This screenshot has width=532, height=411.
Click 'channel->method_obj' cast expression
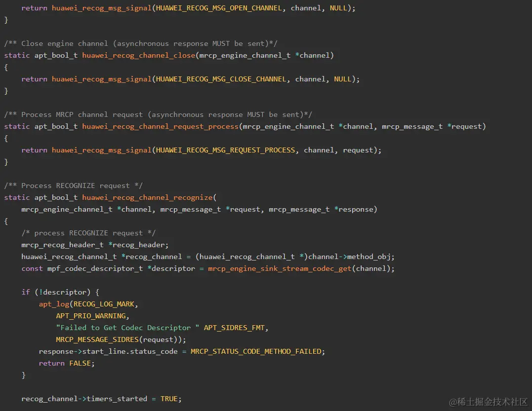(349, 257)
